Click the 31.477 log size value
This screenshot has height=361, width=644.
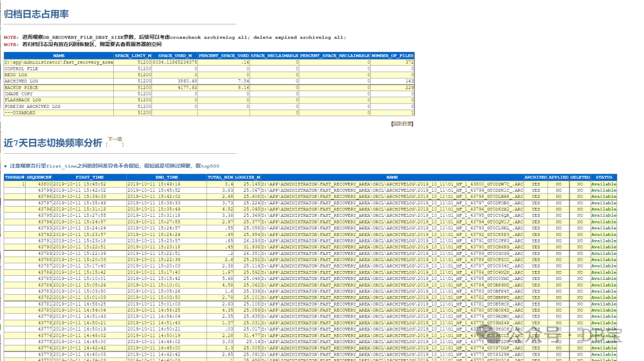252,335
